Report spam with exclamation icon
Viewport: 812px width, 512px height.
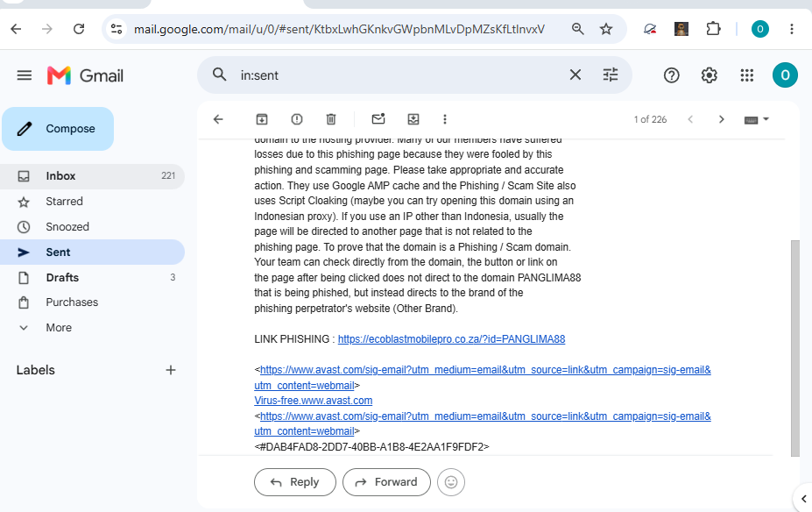coord(297,119)
